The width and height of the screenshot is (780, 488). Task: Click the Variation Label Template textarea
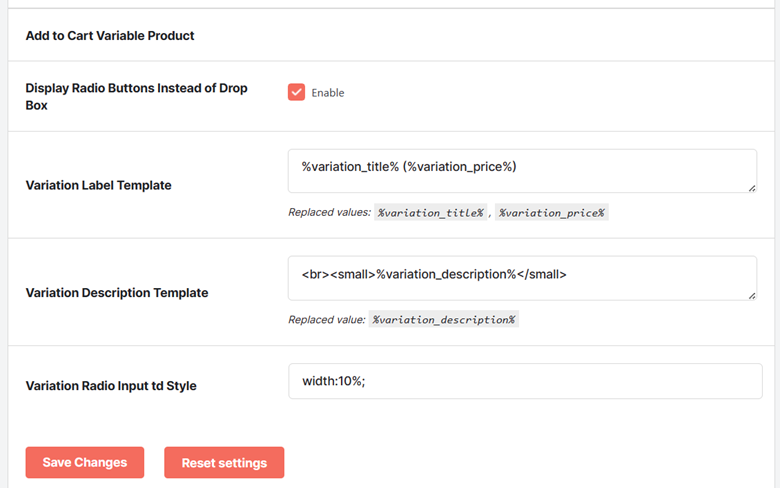pyautogui.click(x=522, y=171)
